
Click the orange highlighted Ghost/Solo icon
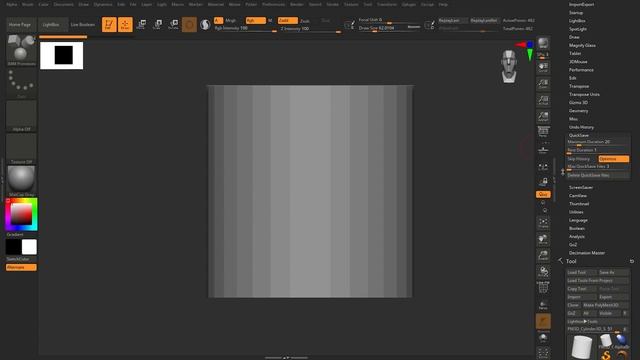coord(543,322)
